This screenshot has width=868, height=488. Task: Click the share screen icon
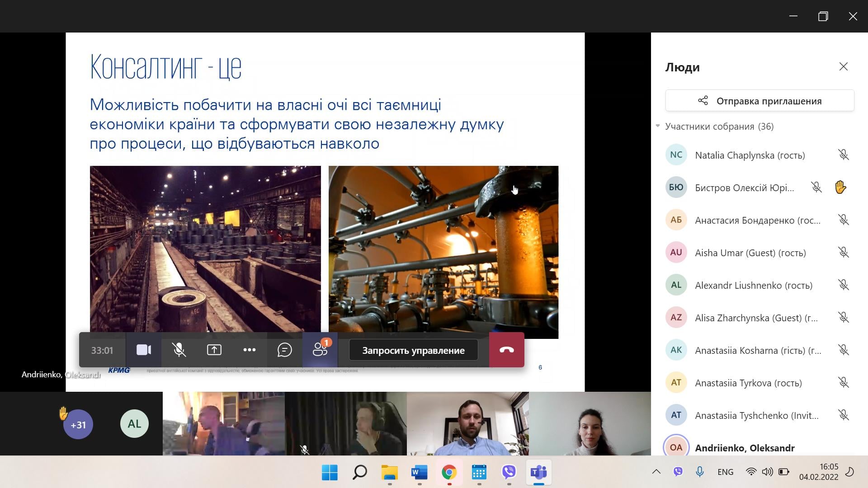[214, 350]
